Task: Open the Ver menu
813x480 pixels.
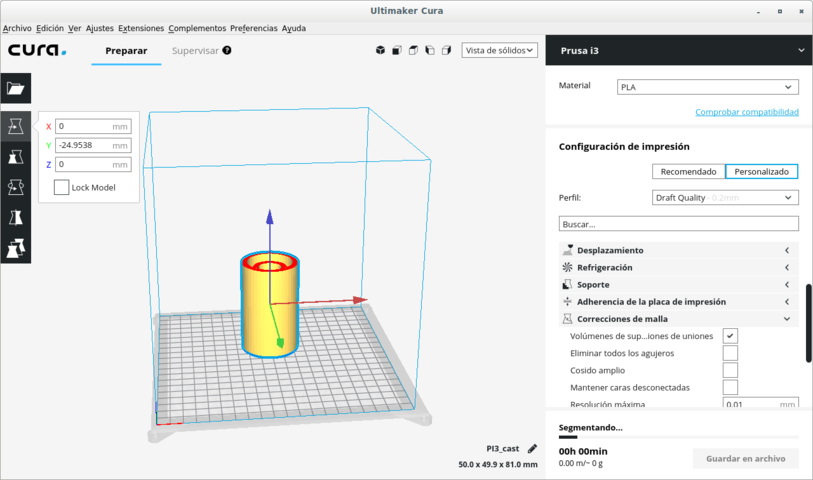Action: pyautogui.click(x=75, y=28)
